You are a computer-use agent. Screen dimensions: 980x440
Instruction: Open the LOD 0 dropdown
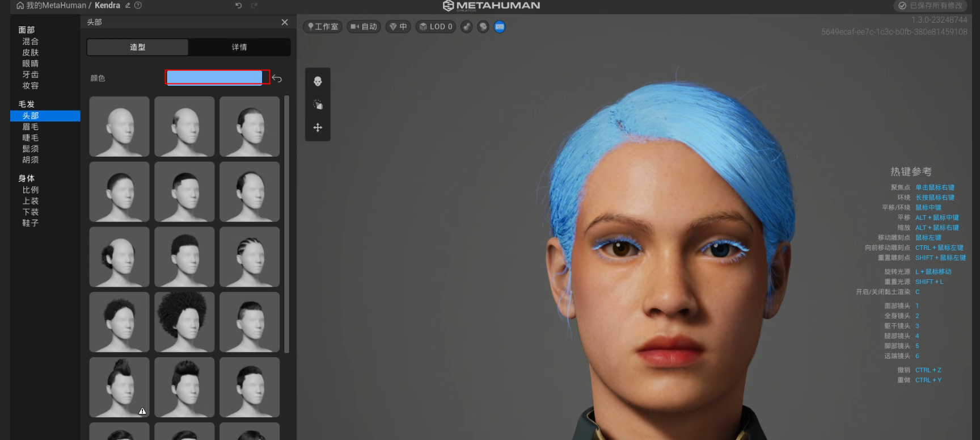(x=436, y=27)
